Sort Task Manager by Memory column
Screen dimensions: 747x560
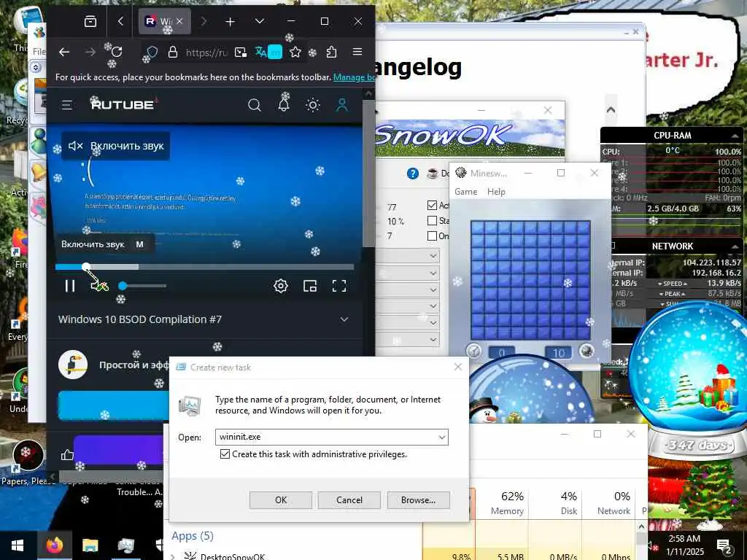[x=501, y=503]
